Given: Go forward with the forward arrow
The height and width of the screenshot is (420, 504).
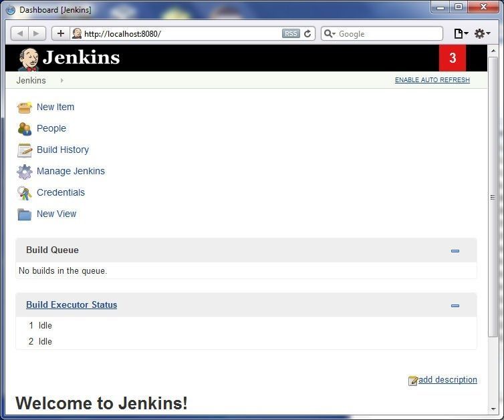Looking at the screenshot, I should tap(37, 33).
